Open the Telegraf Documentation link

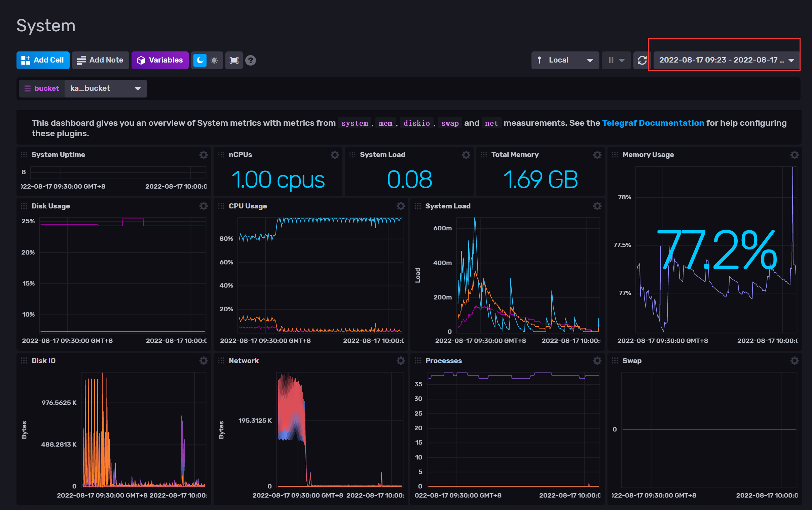point(653,123)
